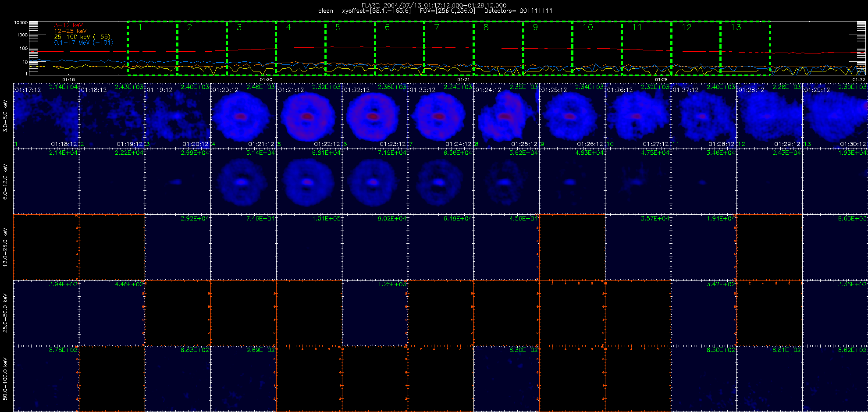Click the 25-100 keV (-55) legend entry
The width and height of the screenshot is (868, 412).
point(82,37)
